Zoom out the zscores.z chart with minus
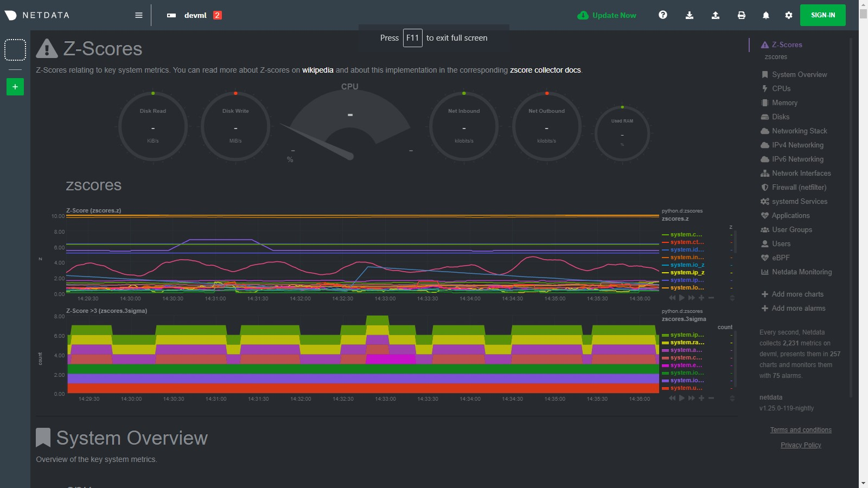 (x=711, y=298)
